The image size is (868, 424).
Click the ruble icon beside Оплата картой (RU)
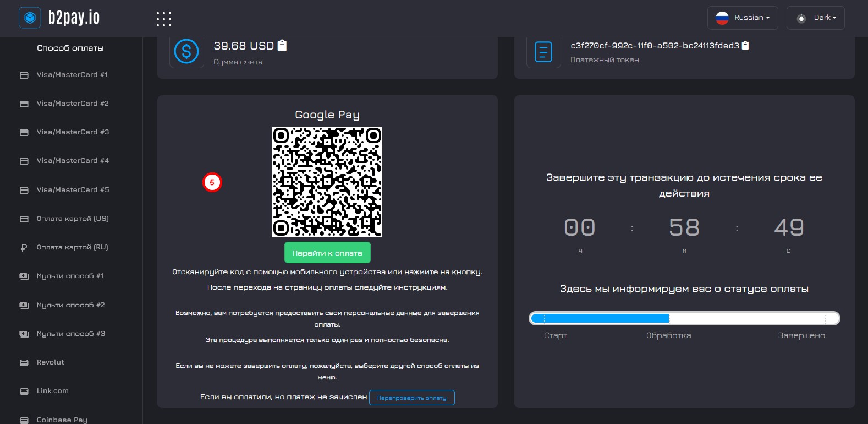coord(24,247)
